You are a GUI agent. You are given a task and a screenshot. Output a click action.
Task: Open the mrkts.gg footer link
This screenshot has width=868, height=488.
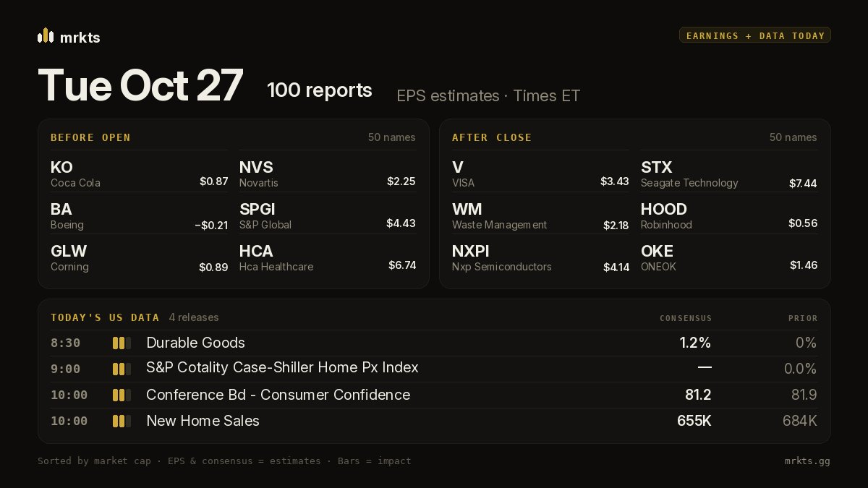(807, 461)
